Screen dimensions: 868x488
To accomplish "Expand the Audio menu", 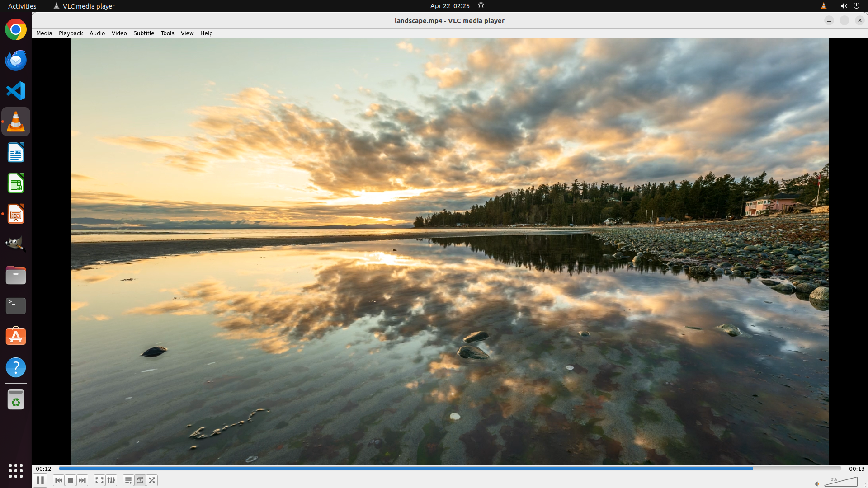I will 97,33.
